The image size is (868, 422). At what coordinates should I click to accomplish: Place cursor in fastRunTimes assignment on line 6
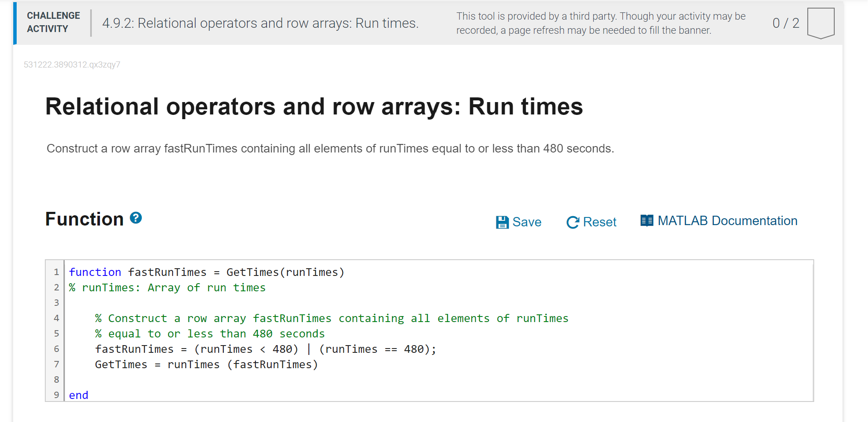266,349
